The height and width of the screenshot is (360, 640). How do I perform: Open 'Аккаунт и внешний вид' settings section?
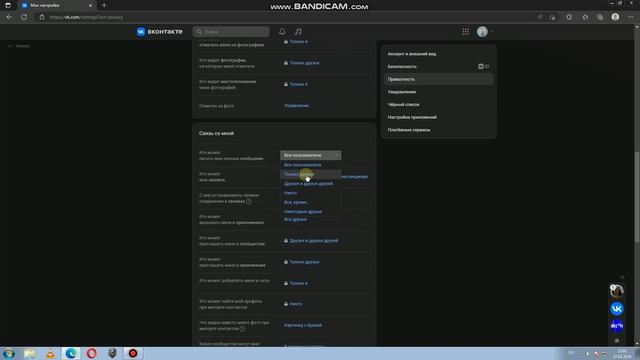tap(438, 54)
